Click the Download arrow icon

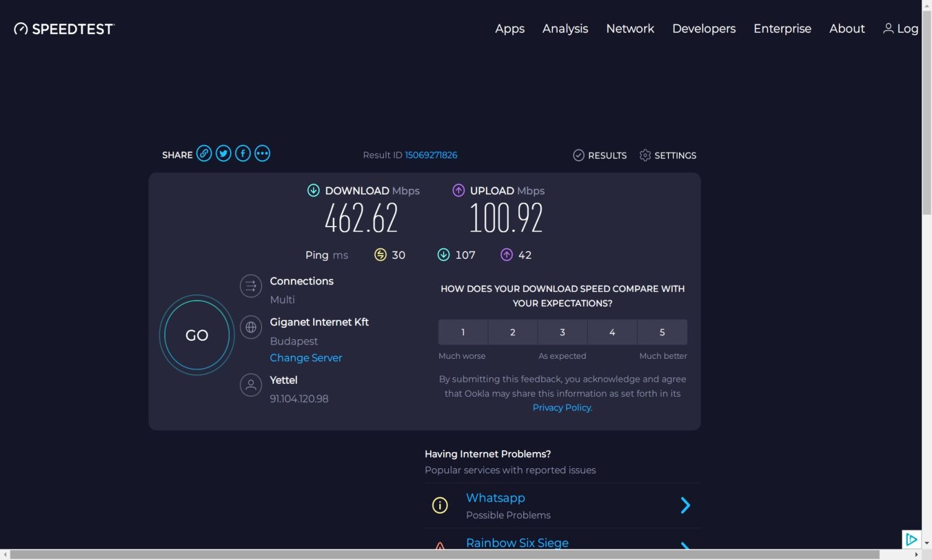pos(313,191)
